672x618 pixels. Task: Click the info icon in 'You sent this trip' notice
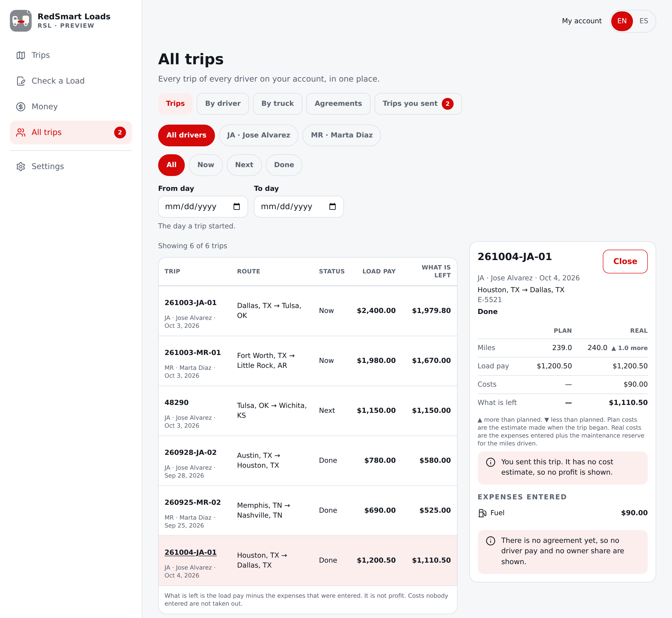[x=491, y=463]
